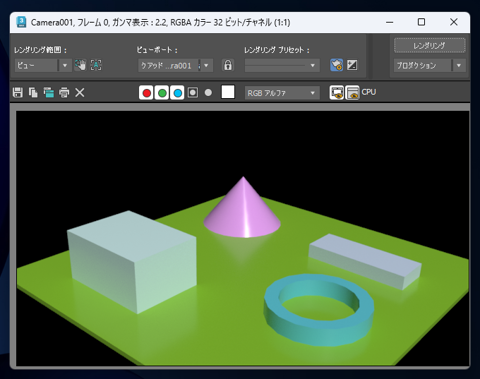Toggle the alpha channel display
Viewport: 480px width, 379px height.
point(193,92)
